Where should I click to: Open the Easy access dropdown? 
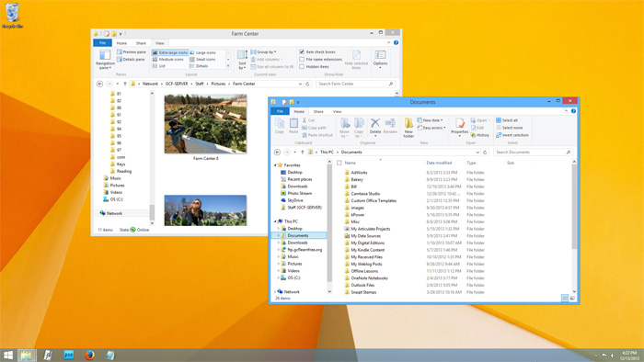(431, 128)
